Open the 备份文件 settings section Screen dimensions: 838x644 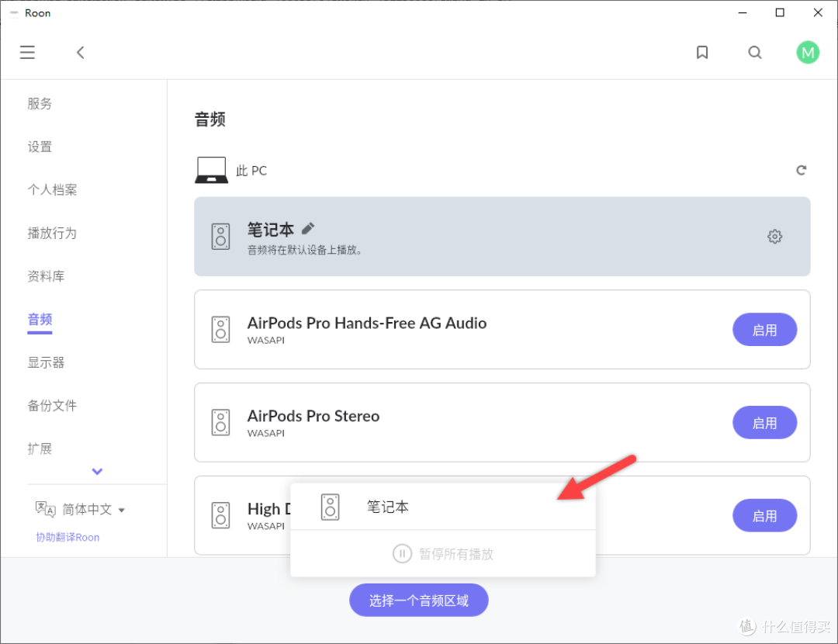click(52, 405)
